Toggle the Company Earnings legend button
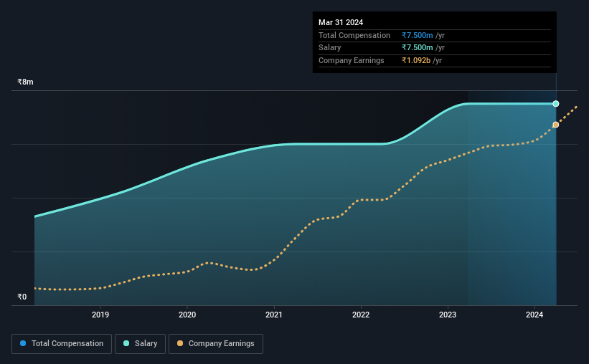The width and height of the screenshot is (589, 364). [x=216, y=344]
